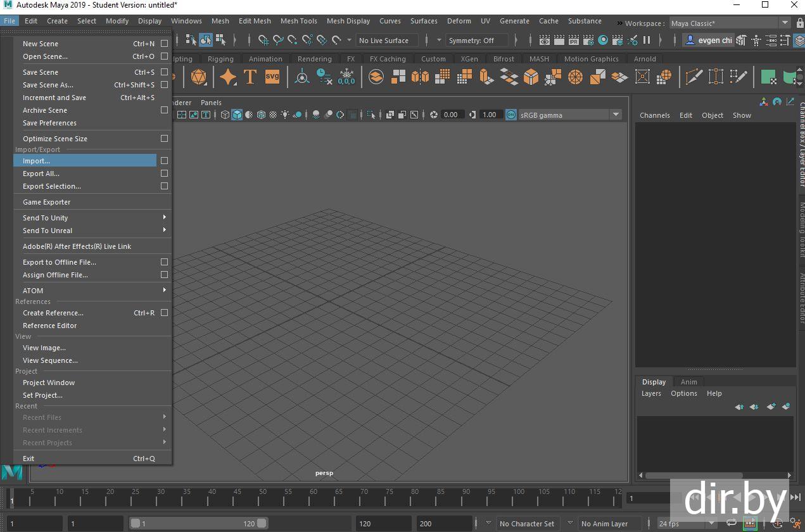Click the SVG tool shelf icon

(272, 77)
